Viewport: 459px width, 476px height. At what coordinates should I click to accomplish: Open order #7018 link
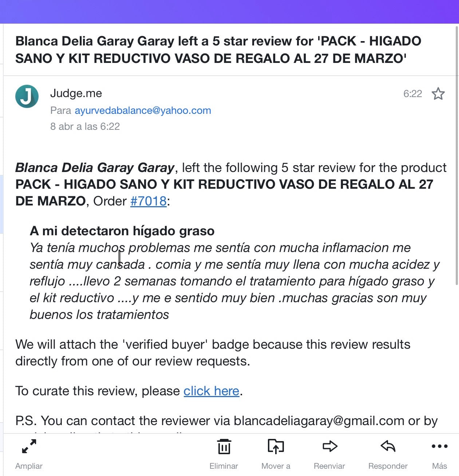click(x=149, y=201)
